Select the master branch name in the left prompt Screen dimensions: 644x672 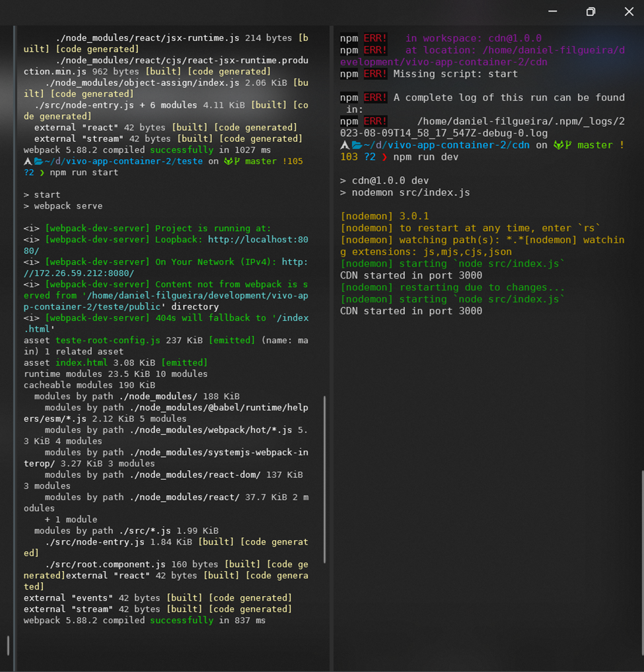[261, 160]
